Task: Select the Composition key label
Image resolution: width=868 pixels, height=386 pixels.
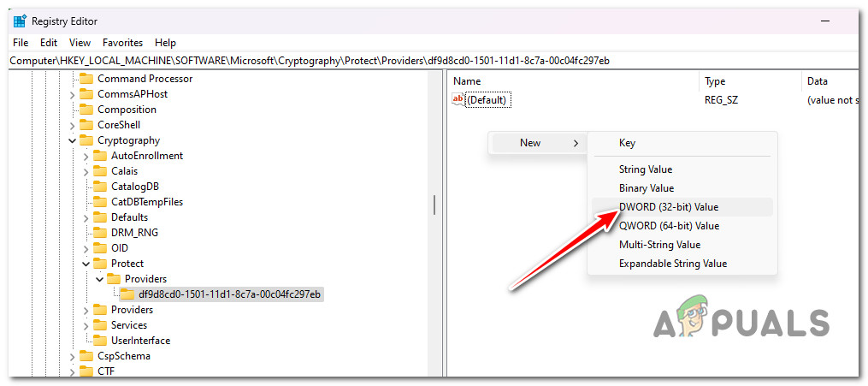Action: tap(127, 110)
